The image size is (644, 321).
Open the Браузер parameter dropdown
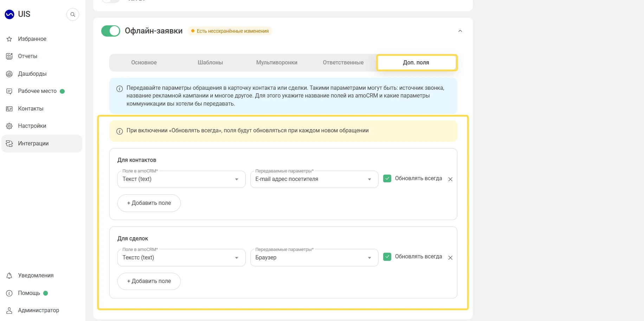(314, 258)
